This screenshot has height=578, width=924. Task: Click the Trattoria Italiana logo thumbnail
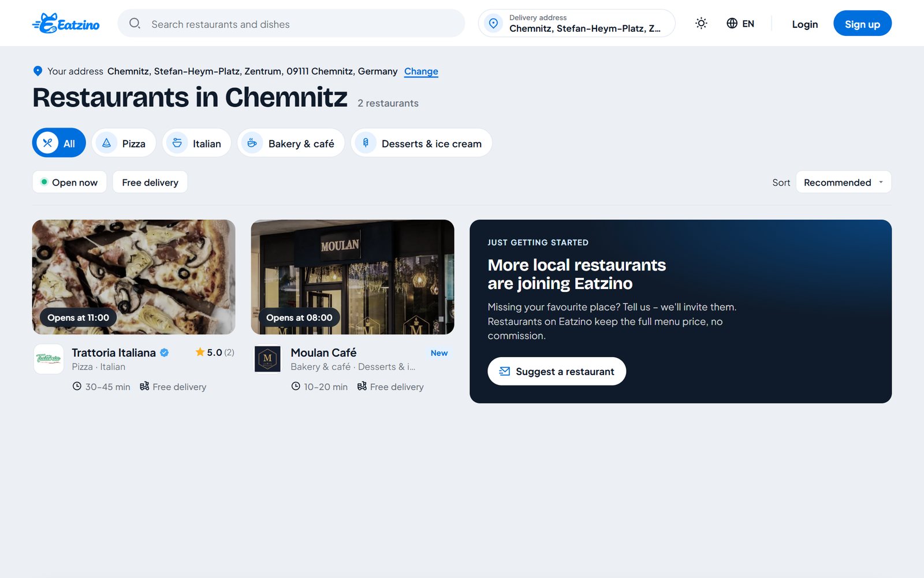tap(49, 359)
